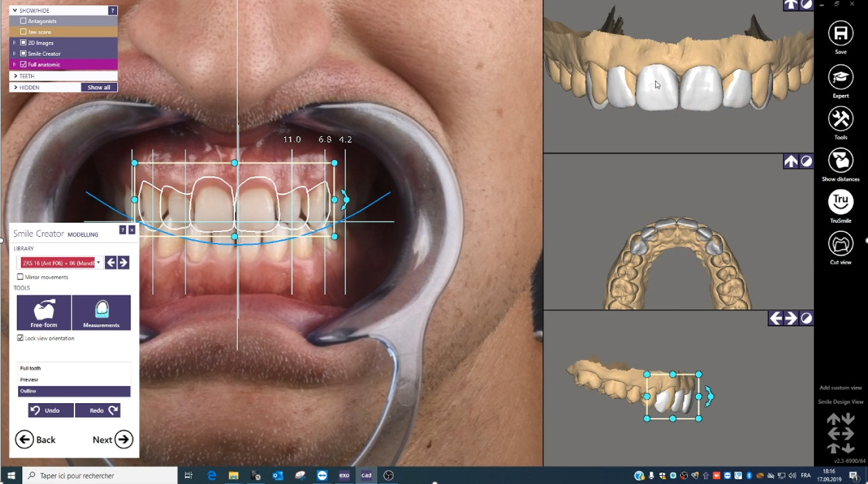Click the 6.8 width measurement label
Viewport: 868px width, 484px height.
pos(325,139)
